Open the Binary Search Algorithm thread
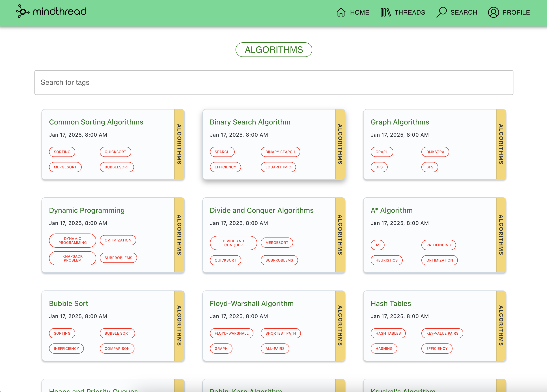Image resolution: width=547 pixels, height=392 pixels. [x=250, y=122]
